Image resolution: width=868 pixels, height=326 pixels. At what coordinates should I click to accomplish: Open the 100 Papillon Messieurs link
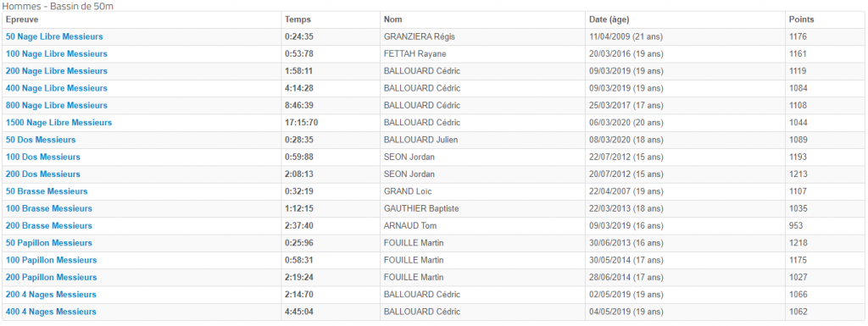coord(51,260)
